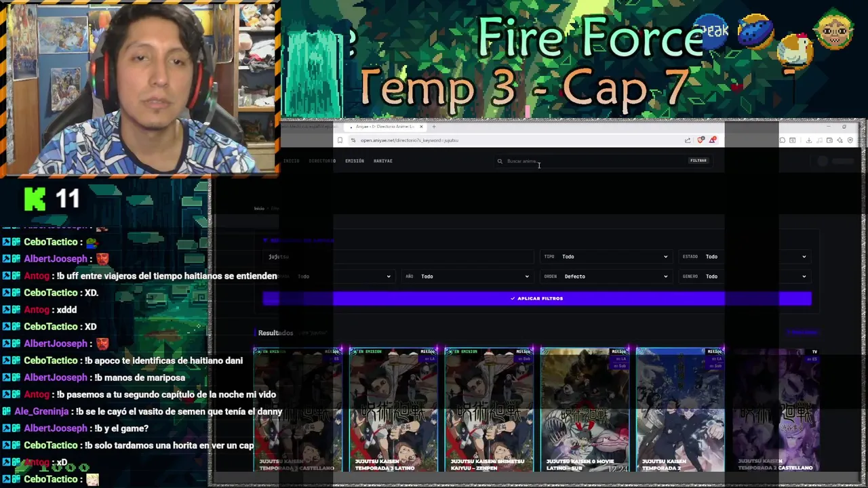Click the Resultados heading

tap(275, 333)
